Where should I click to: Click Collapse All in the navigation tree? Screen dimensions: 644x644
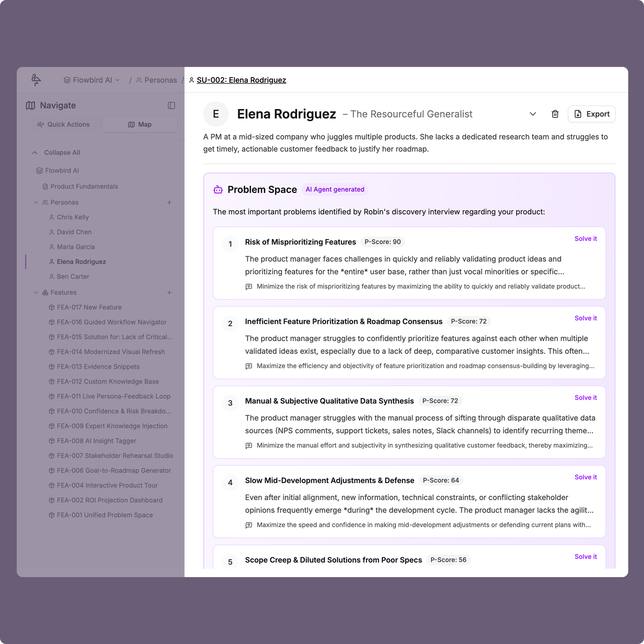62,152
